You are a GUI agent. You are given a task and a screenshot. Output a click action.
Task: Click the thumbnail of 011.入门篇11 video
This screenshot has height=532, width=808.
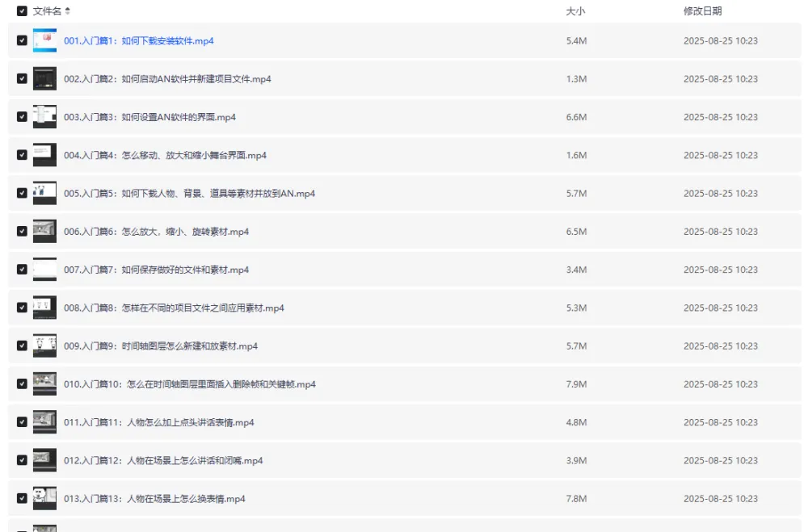coord(44,422)
